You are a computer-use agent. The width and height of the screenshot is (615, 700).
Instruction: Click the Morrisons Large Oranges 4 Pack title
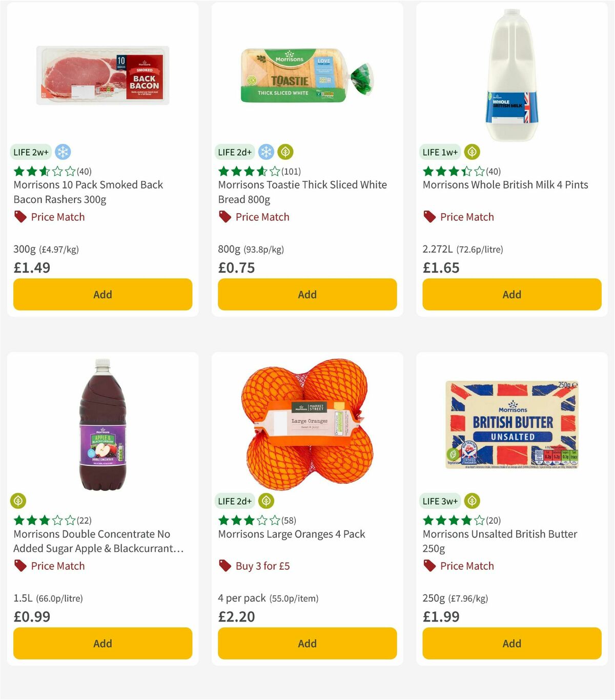tap(291, 533)
